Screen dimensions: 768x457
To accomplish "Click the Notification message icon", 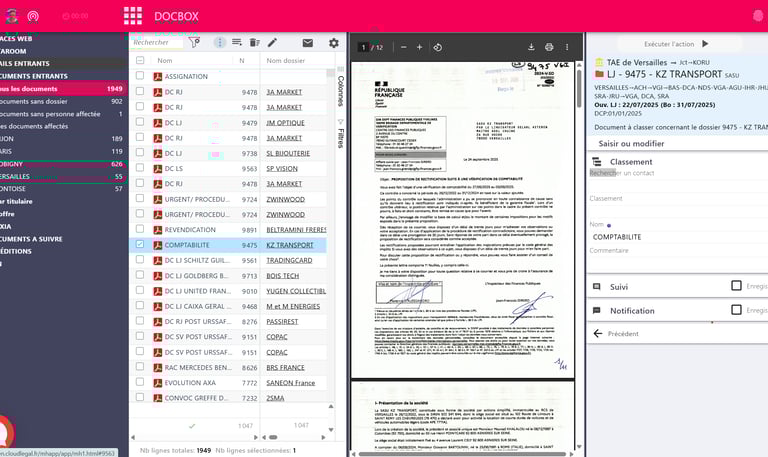I will click(x=597, y=311).
